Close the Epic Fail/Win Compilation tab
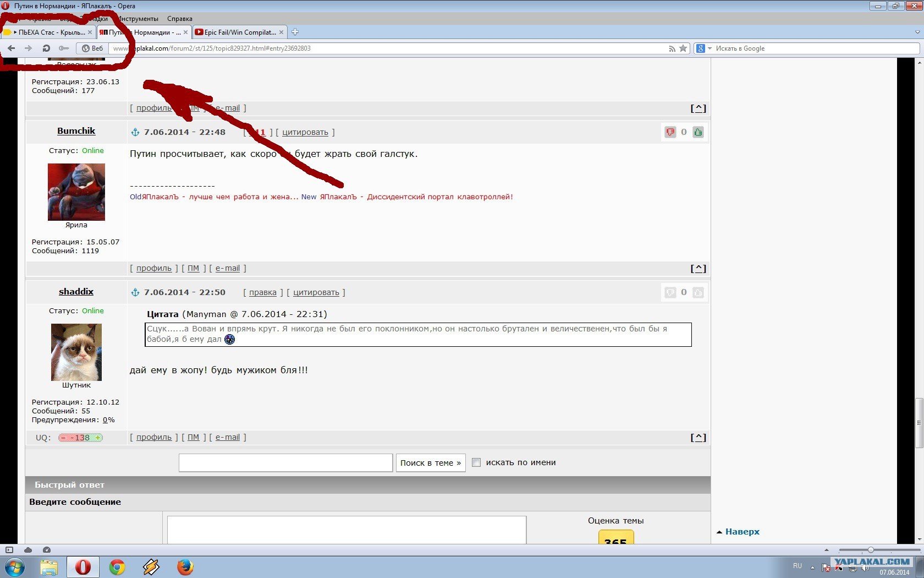Viewport: 924px width, 578px height. point(281,32)
